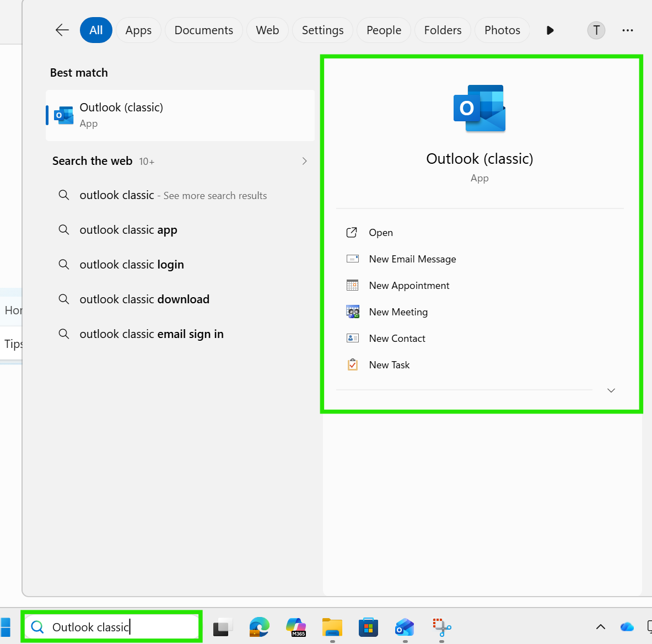Switch to the Settings filter tab
The height and width of the screenshot is (644, 652).
(322, 30)
